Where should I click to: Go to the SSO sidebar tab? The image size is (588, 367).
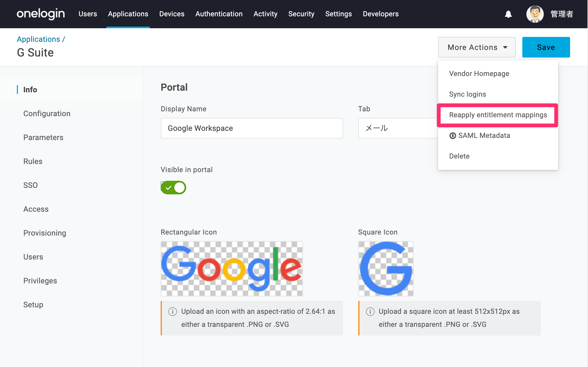[x=30, y=185]
